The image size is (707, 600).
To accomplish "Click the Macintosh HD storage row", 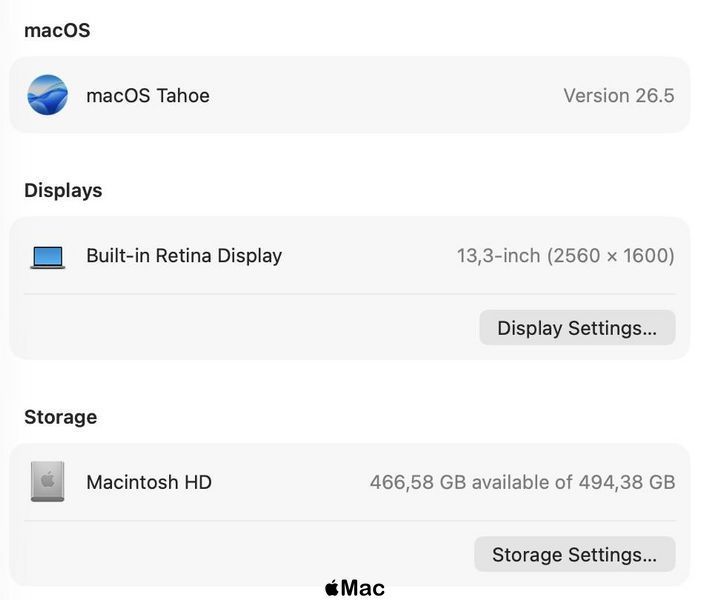I will coord(350,482).
